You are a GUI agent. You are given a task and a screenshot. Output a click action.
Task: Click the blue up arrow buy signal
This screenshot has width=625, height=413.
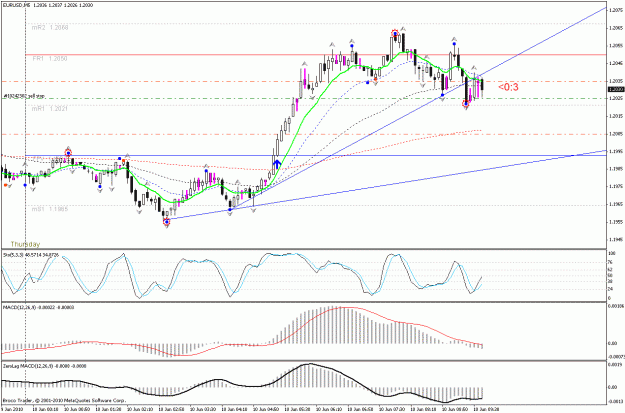click(x=277, y=163)
